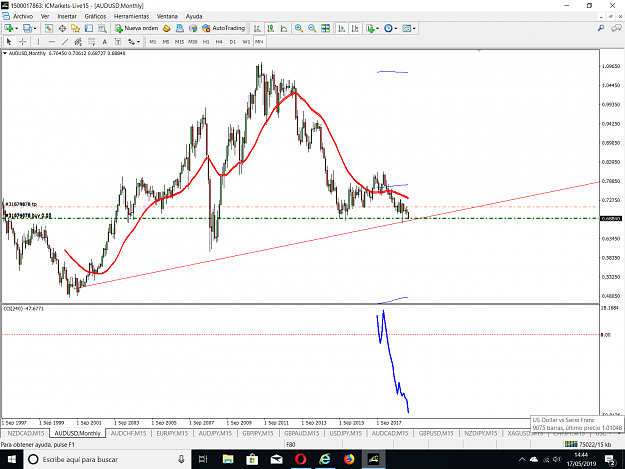
Task: Open the Data Window crosshair icon
Action: (x=62, y=28)
